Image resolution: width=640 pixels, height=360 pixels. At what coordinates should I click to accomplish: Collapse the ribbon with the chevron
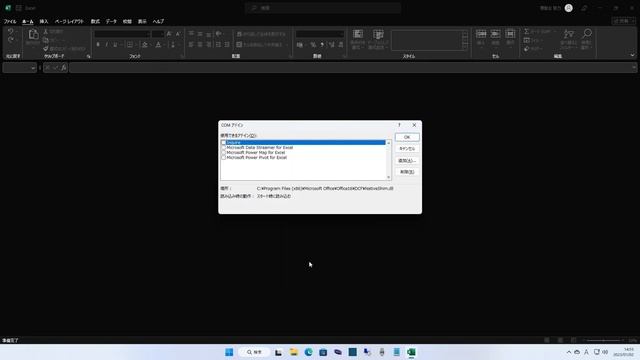(632, 56)
